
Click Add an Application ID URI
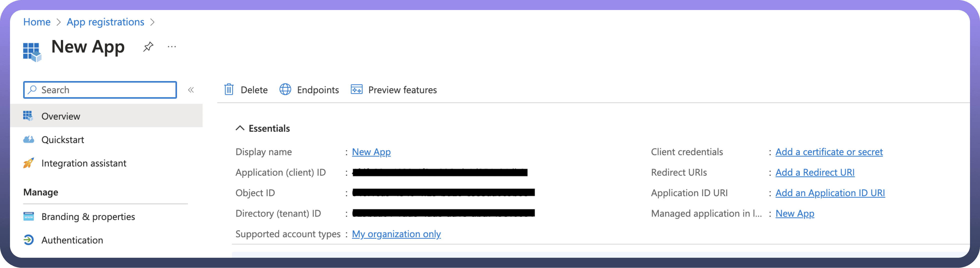coord(830,193)
